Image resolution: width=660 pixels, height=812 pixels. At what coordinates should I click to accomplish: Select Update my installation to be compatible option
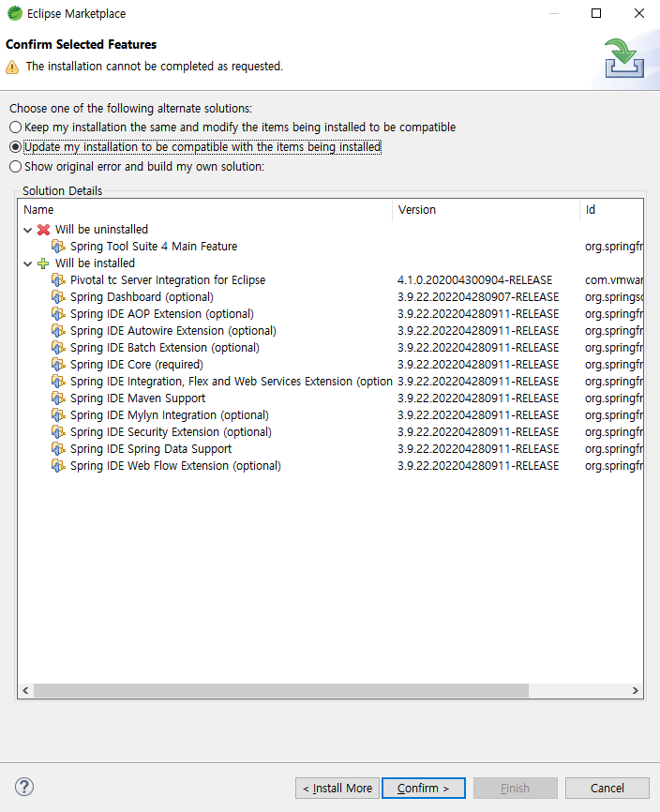195,147
